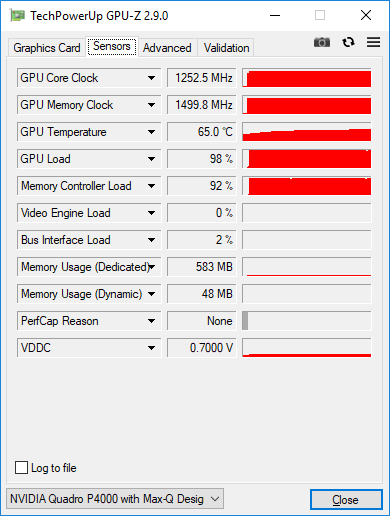Image resolution: width=390 pixels, height=516 pixels.
Task: Click the refresh arrows icon
Action: (348, 42)
